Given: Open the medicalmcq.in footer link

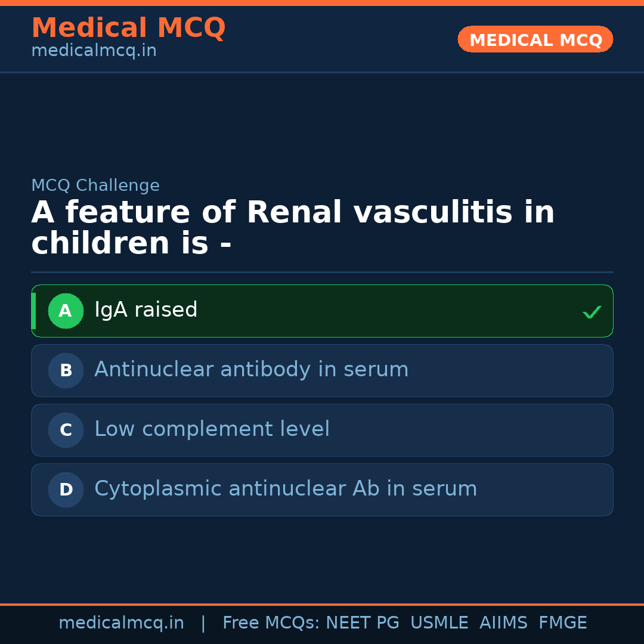Looking at the screenshot, I should click(x=121, y=623).
